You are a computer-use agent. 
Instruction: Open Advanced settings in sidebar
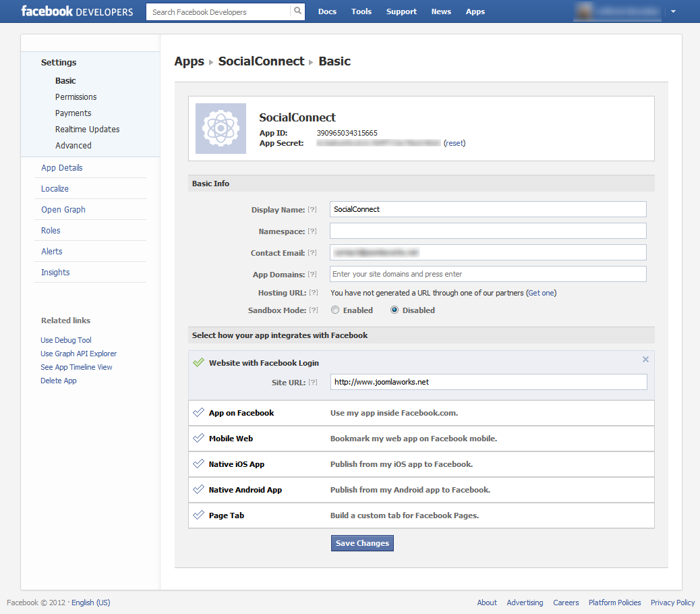pos(74,146)
